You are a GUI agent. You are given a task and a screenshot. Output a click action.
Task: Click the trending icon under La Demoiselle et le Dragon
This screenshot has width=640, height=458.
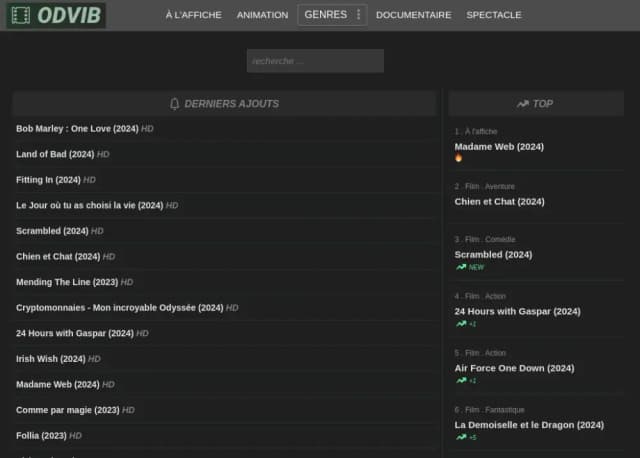pyautogui.click(x=461, y=437)
